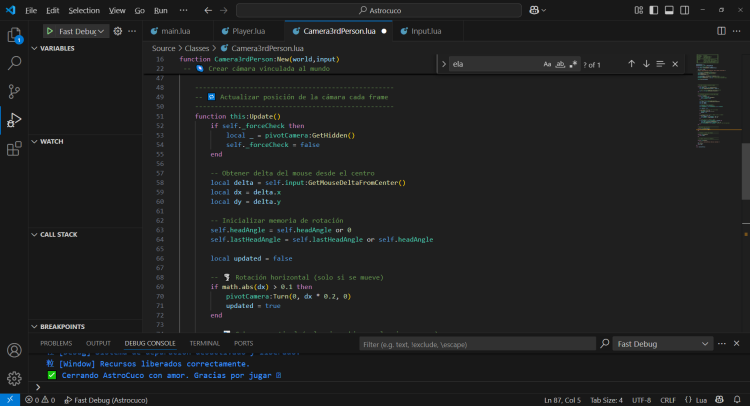Viewport: 750px width, 406px height.
Task: Open the Extensions view
Action: [x=15, y=149]
